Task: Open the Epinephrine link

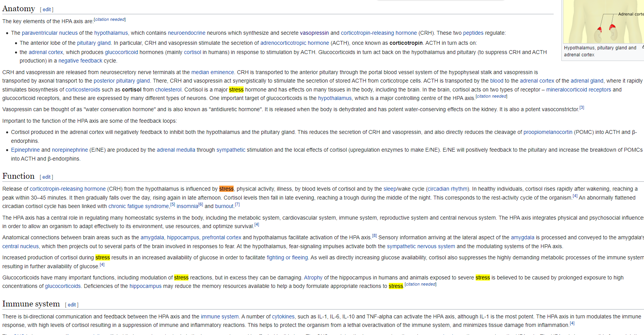Action: [25, 150]
